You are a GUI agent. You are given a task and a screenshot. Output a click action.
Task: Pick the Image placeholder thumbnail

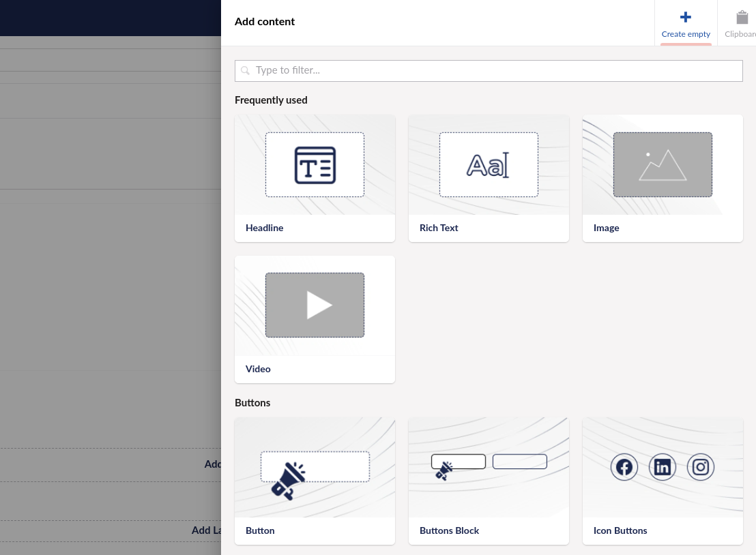click(x=662, y=165)
